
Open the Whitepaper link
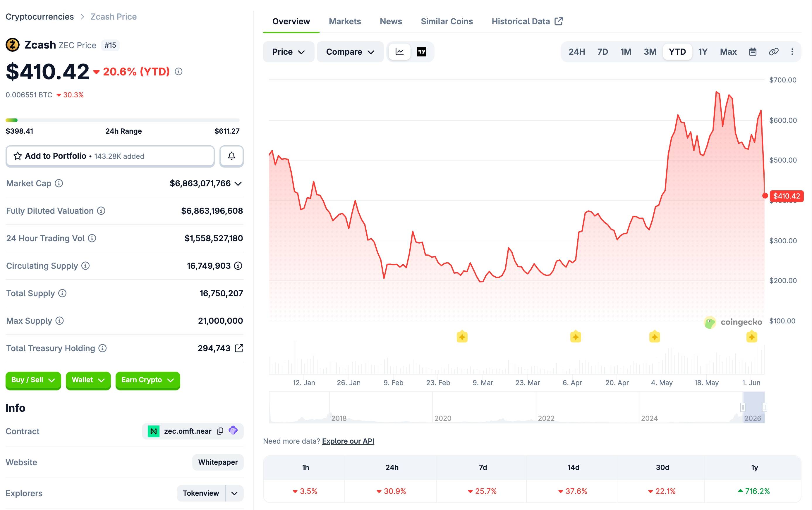tap(218, 462)
